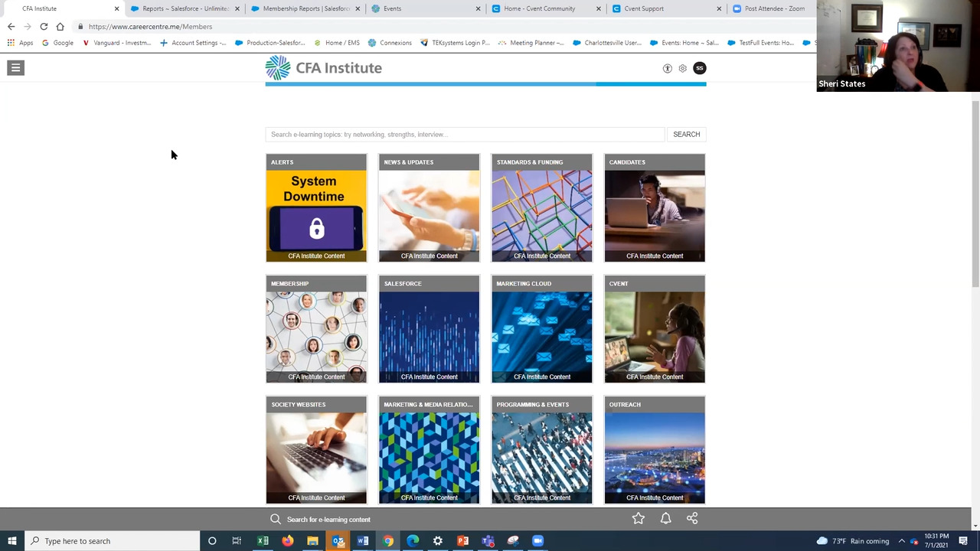Open the Windows notification center

tap(963, 541)
